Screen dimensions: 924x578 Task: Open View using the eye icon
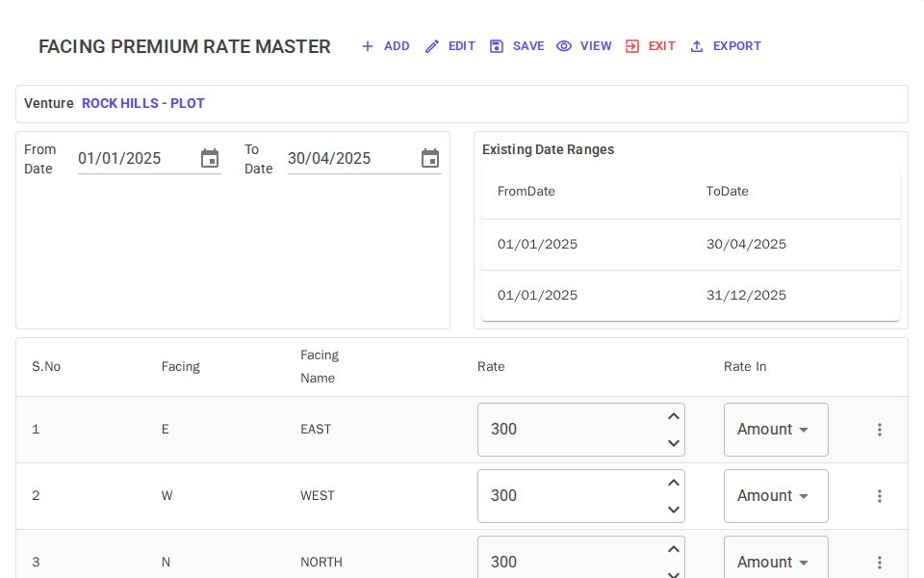click(564, 45)
